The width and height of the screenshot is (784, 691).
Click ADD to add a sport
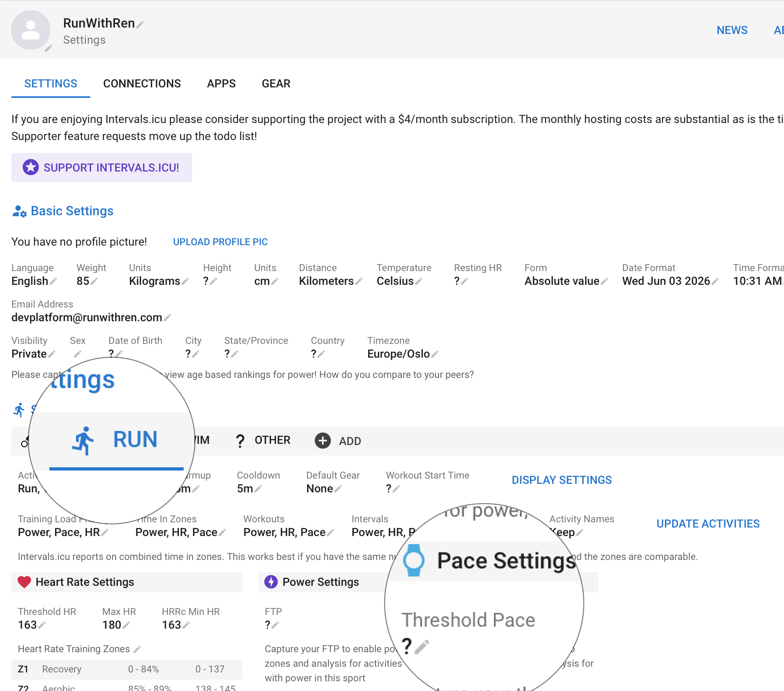338,441
